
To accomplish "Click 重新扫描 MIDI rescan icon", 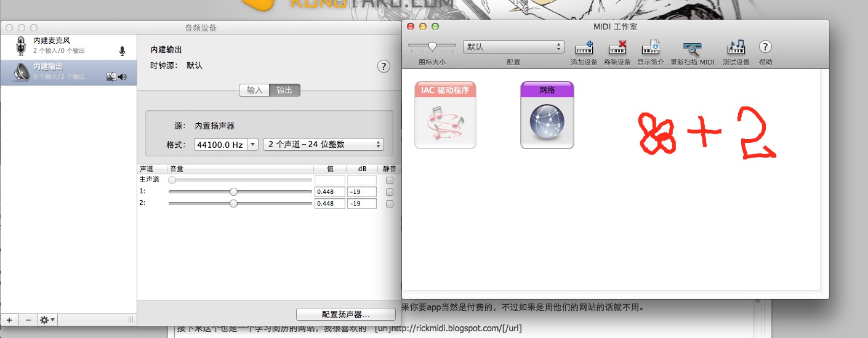I will click(692, 48).
